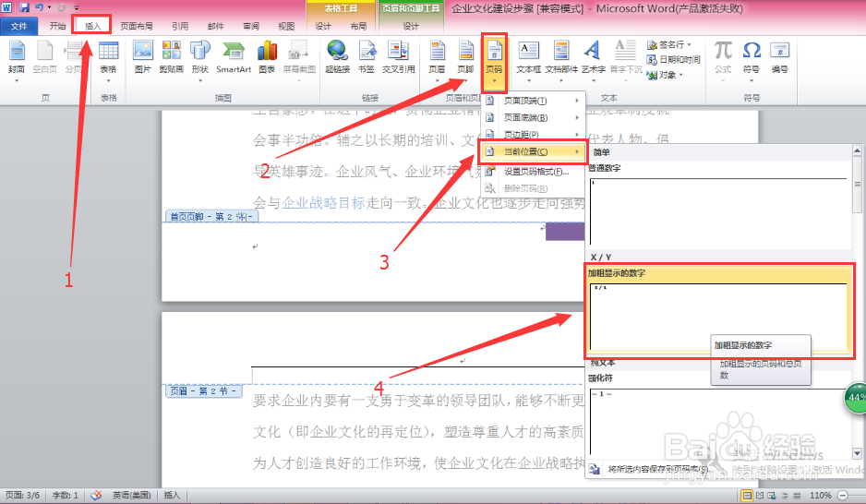Select Bold Numbers (加粗显示的数字) X/Y thumbnail

point(718,317)
